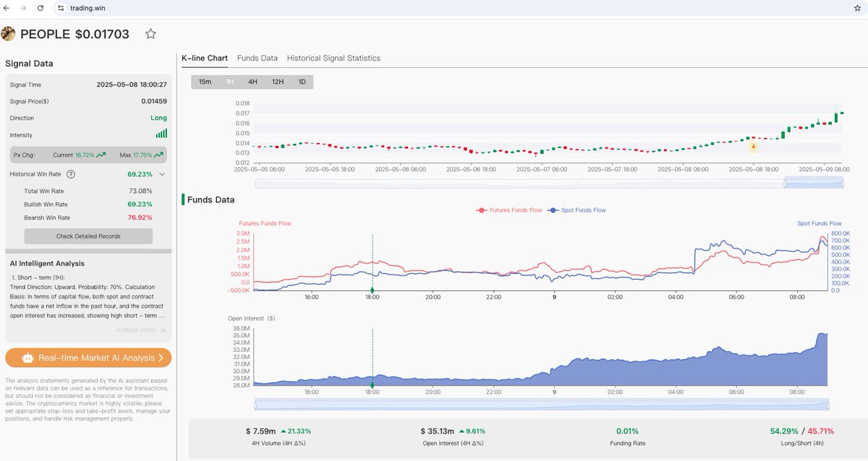Click the browser forward arrow
This screenshot has height=461, width=868.
click(23, 7)
